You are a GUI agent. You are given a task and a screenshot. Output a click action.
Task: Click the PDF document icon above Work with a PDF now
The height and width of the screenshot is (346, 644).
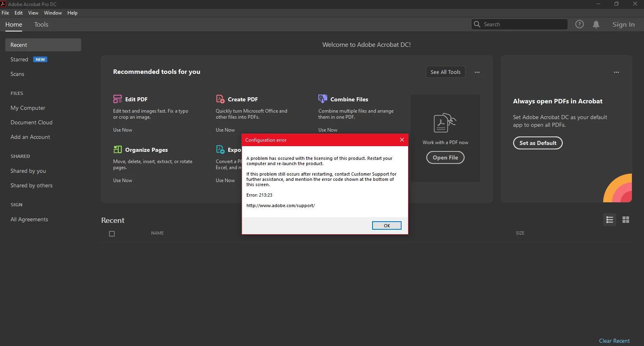(x=445, y=123)
